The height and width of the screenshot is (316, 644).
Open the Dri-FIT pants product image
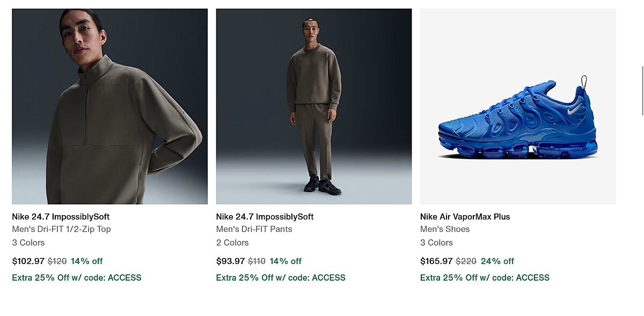click(x=314, y=106)
